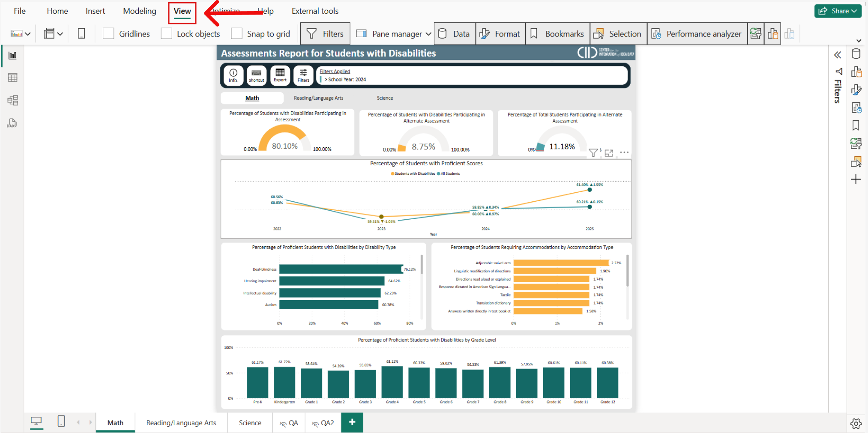The height and width of the screenshot is (433, 868).
Task: Expand the collapsed Filters pane chevron
Action: [837, 55]
